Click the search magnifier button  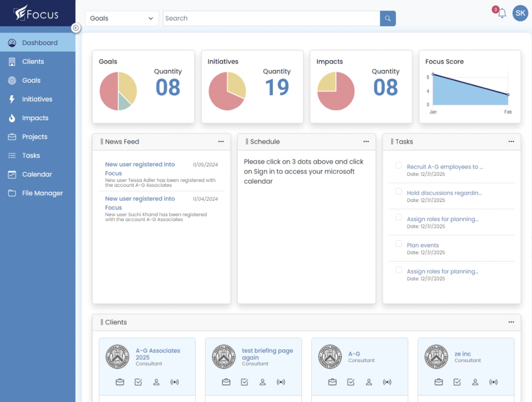(x=388, y=18)
